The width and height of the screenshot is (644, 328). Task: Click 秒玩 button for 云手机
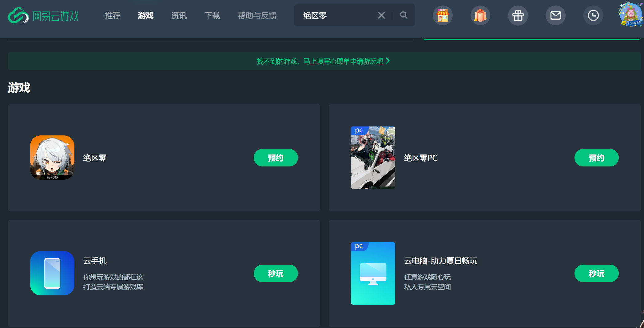point(276,273)
